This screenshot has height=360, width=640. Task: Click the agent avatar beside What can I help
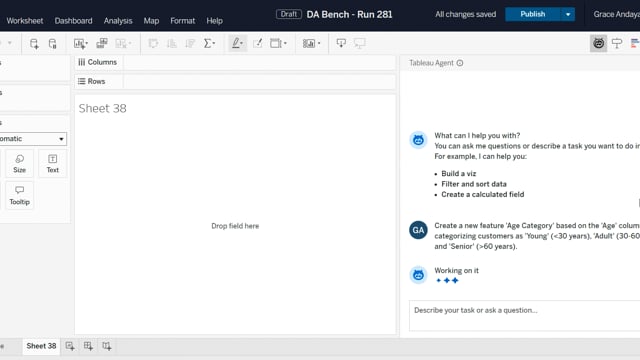click(x=418, y=140)
